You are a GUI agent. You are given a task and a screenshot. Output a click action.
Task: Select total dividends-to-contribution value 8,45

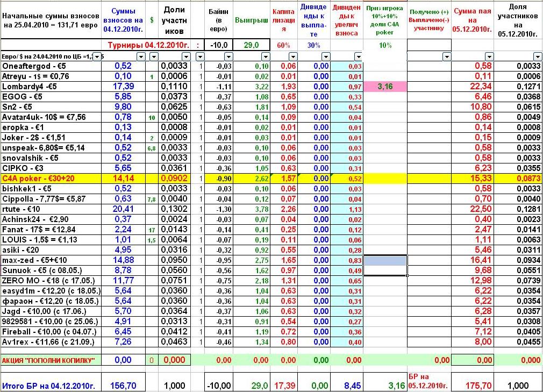pyautogui.click(x=353, y=386)
